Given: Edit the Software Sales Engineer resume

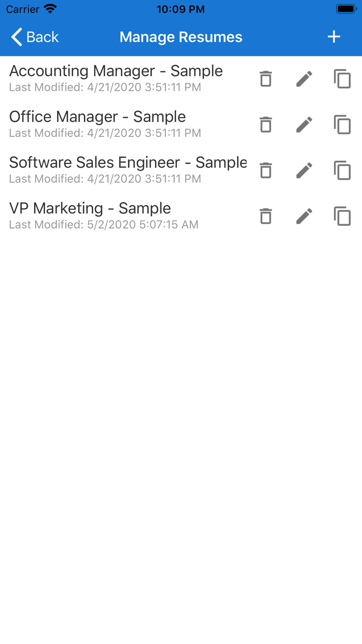Looking at the screenshot, I should point(304,170).
